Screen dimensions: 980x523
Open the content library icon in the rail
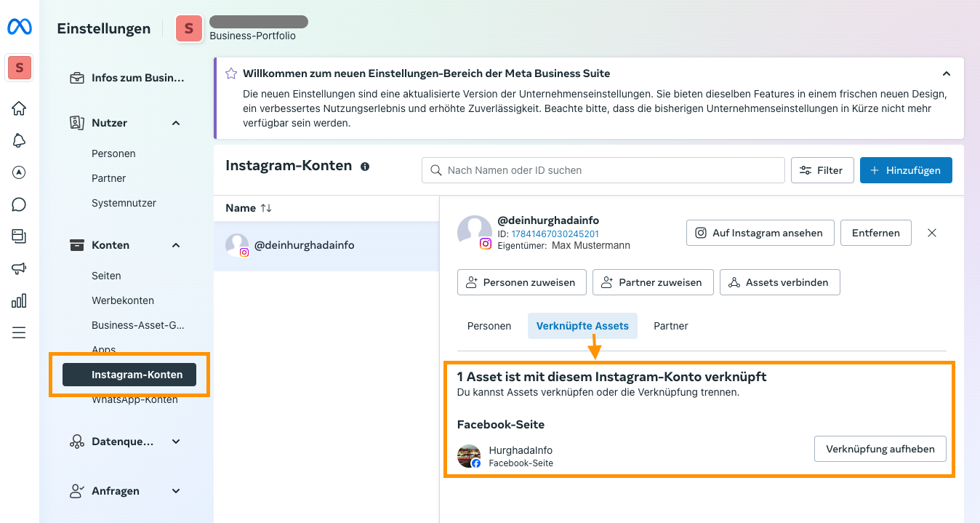[19, 236]
